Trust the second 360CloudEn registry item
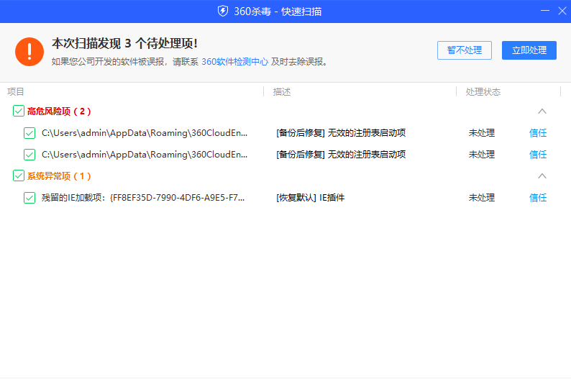This screenshot has height=392, width=571. coord(538,155)
